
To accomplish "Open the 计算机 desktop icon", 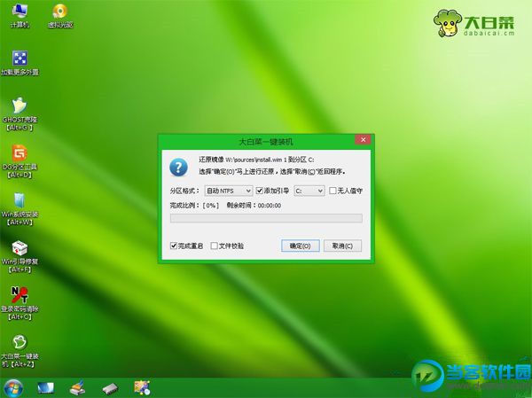I will [20, 15].
